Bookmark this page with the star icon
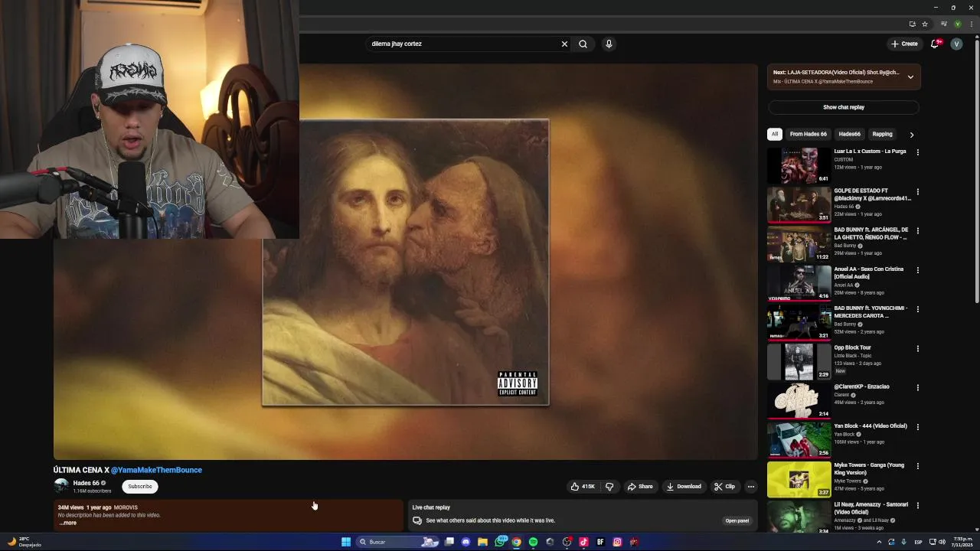This screenshot has width=980, height=551. click(x=924, y=24)
